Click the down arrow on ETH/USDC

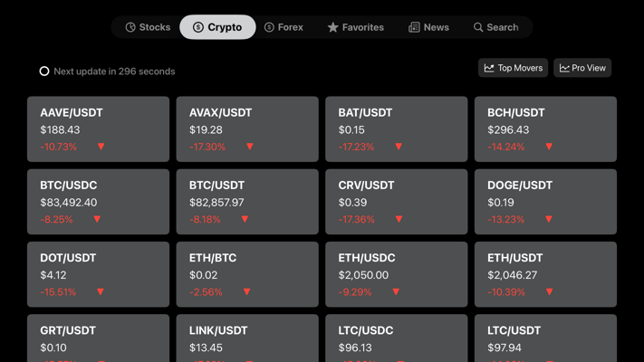pyautogui.click(x=396, y=291)
